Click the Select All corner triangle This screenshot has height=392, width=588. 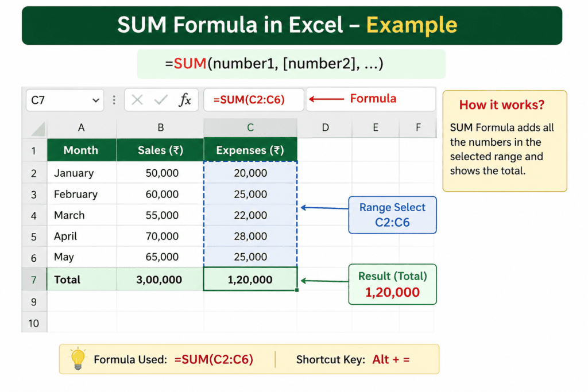(x=38, y=129)
